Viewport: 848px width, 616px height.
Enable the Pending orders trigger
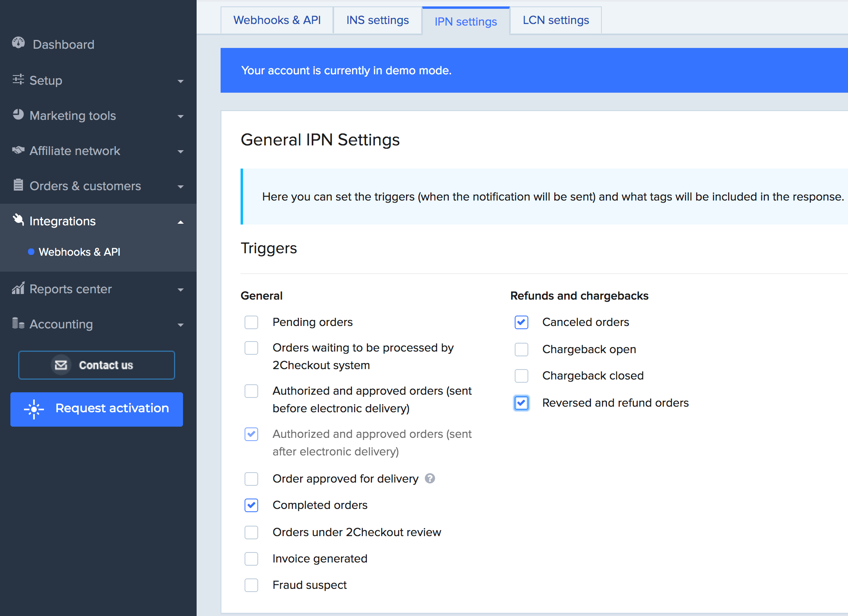(251, 322)
